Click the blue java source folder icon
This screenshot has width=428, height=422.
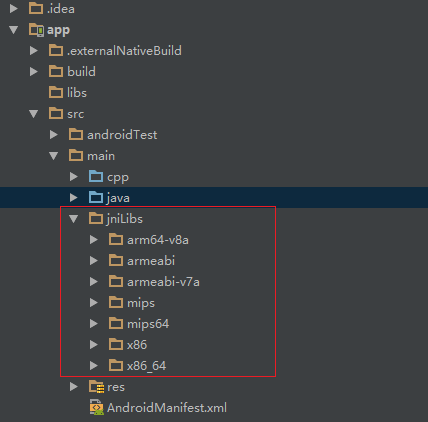tap(96, 197)
